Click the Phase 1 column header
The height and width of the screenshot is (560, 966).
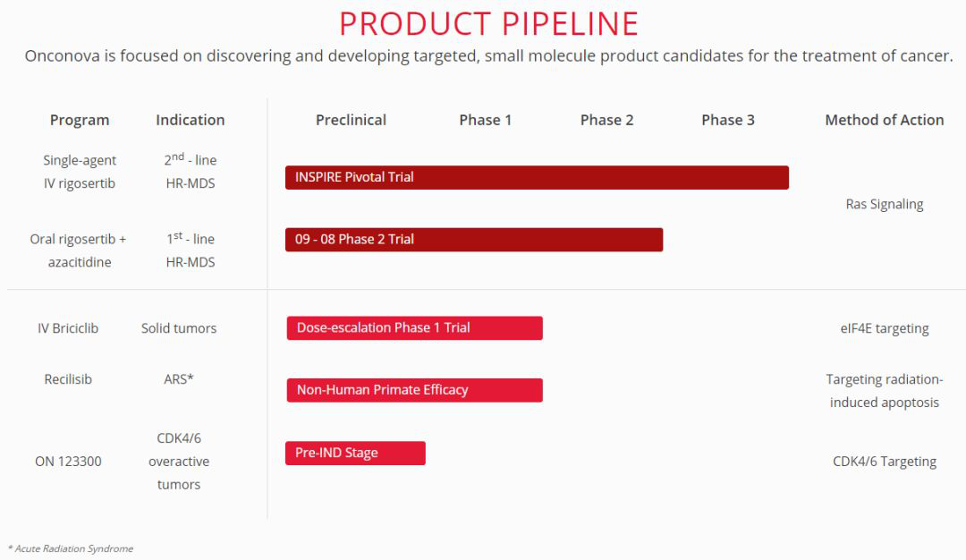pyautogui.click(x=486, y=120)
